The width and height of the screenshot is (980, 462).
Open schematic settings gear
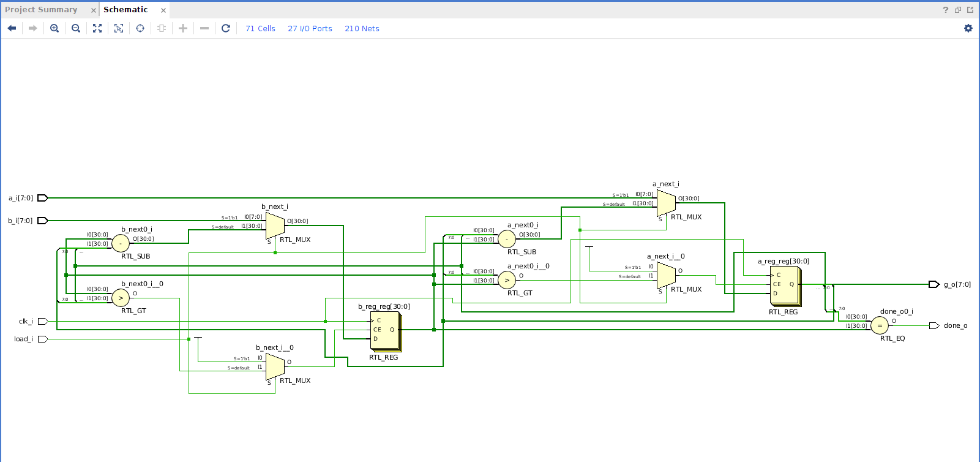click(x=968, y=28)
